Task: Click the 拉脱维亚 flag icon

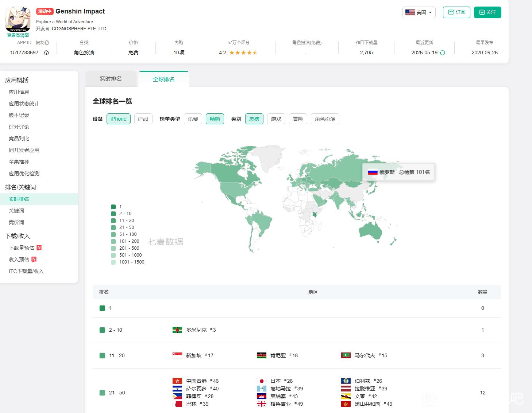Action: point(346,389)
